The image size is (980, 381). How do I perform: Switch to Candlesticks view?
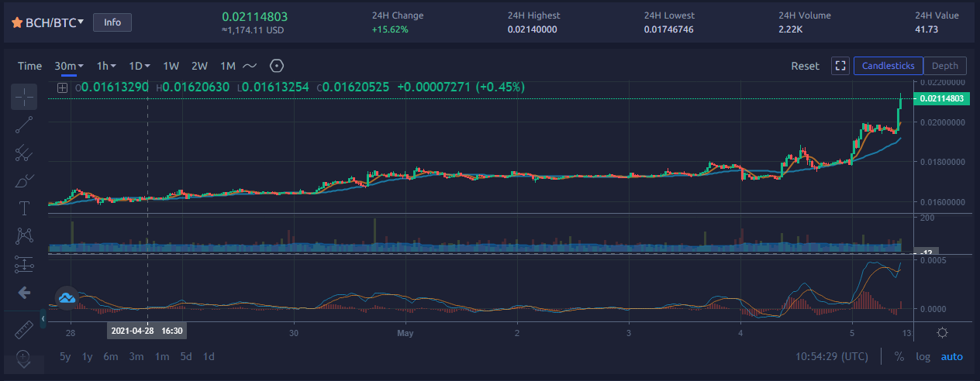pyautogui.click(x=889, y=66)
